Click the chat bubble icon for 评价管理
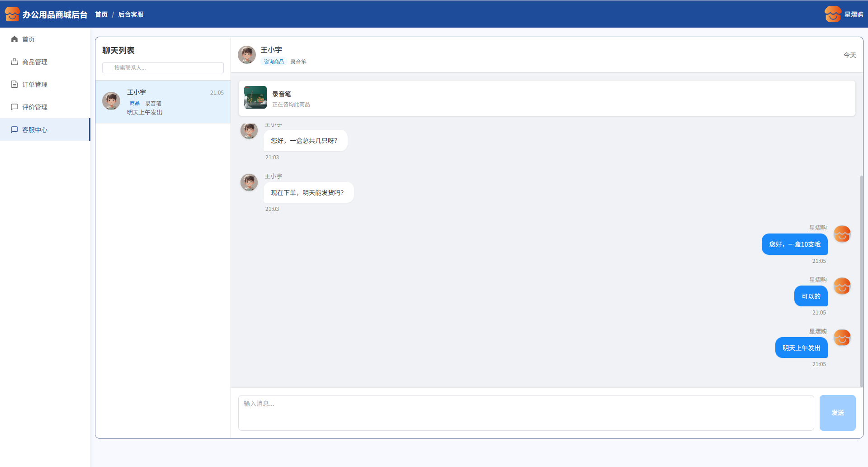Viewport: 868px width, 467px height. click(x=14, y=107)
